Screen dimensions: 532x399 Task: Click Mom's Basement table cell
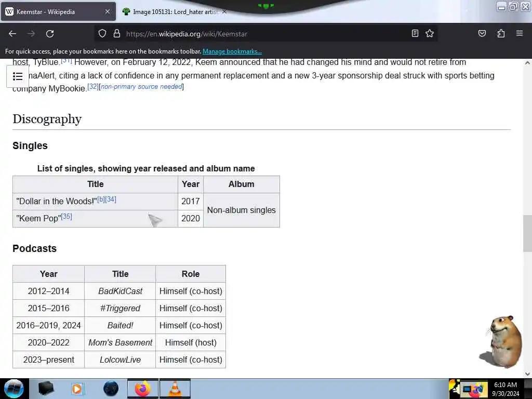(x=120, y=343)
